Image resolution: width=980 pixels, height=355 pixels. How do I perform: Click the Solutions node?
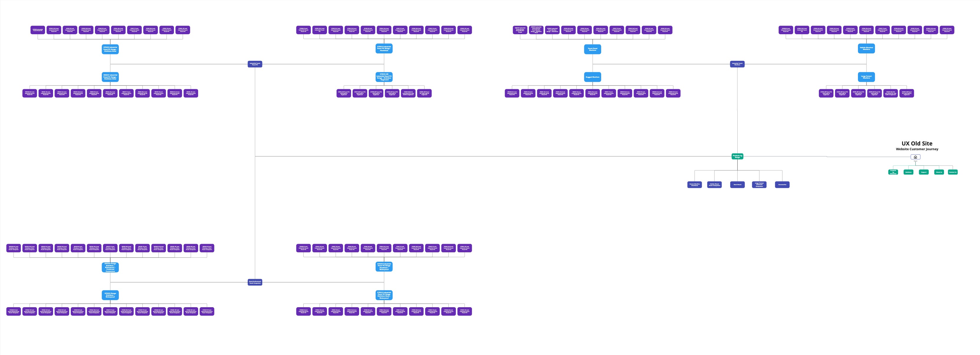tap(908, 172)
